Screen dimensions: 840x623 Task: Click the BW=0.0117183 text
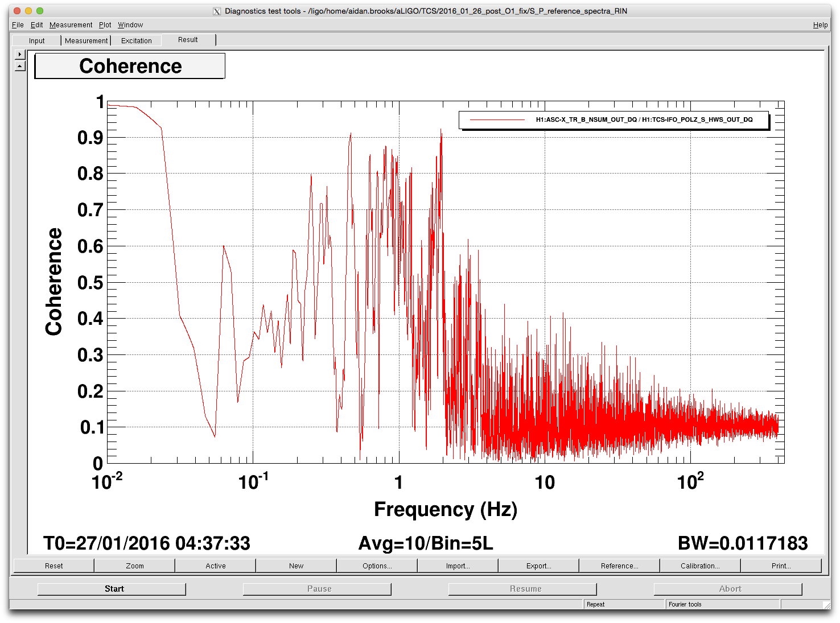click(743, 543)
